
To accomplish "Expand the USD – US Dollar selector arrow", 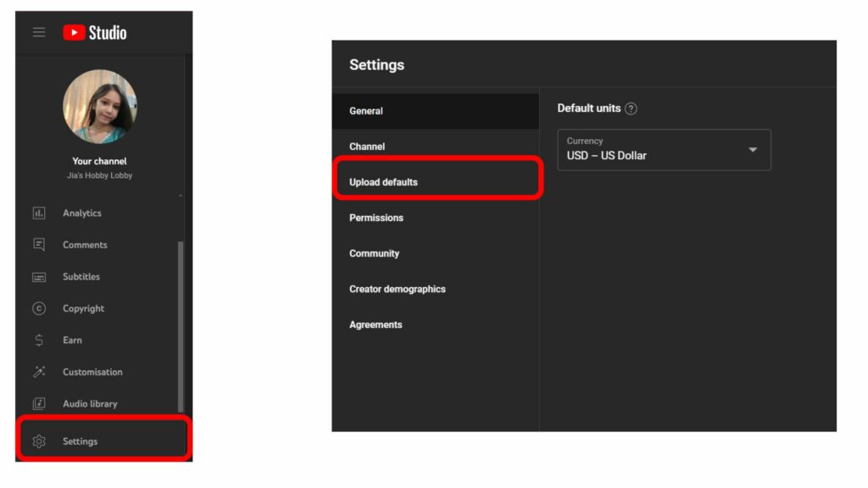I will (752, 150).
